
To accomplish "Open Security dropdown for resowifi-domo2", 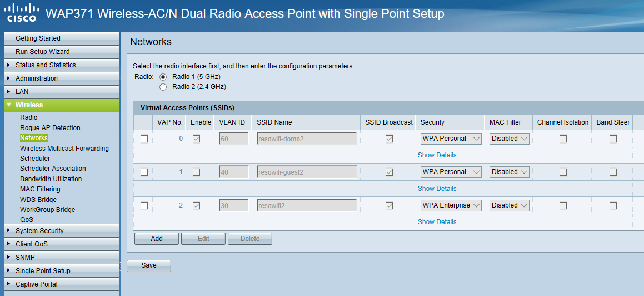I will coord(451,139).
